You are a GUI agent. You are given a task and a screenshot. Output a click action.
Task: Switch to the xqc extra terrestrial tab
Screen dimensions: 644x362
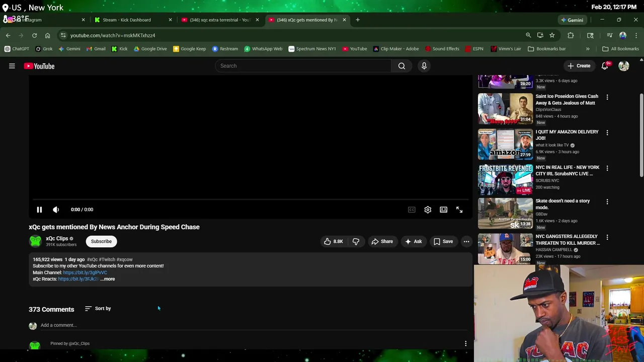pos(220,20)
